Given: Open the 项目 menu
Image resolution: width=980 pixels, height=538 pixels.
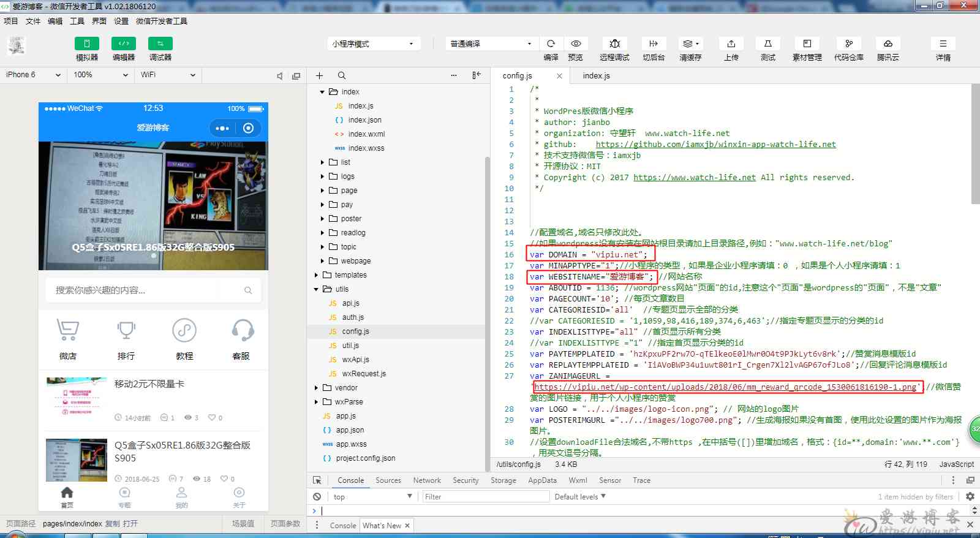Looking at the screenshot, I should (11, 21).
